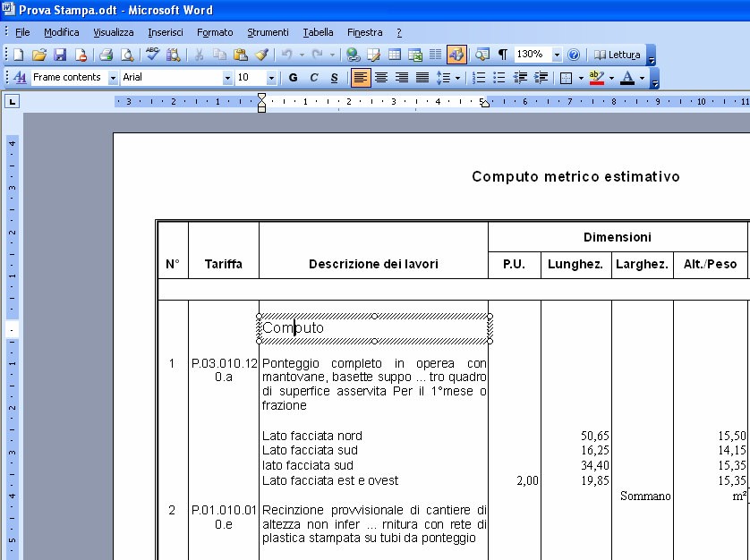Open the Tabella menu
750x560 pixels.
318,32
